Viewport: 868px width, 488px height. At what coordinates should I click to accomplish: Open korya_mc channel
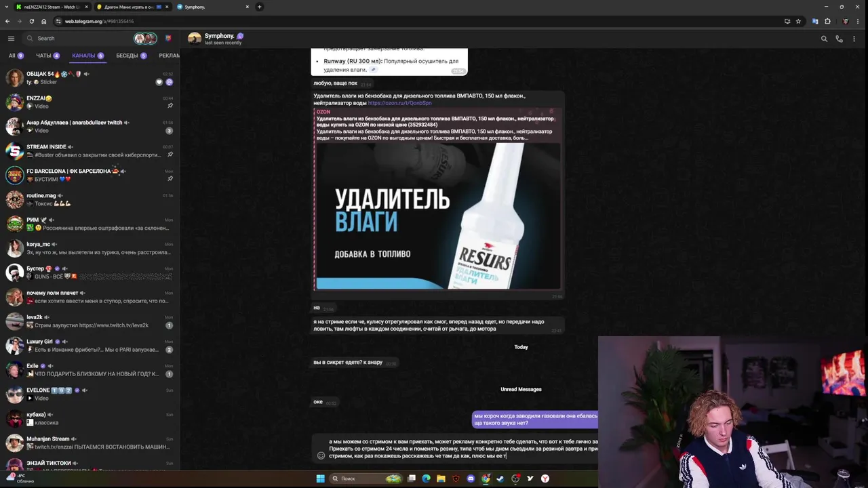tap(90, 248)
